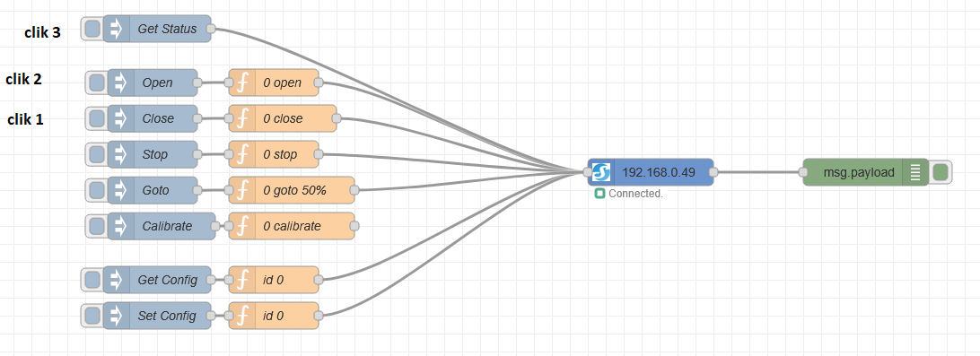The width and height of the screenshot is (980, 356).
Task: Click function icon of 0 calibrate node
Action: [x=242, y=226]
